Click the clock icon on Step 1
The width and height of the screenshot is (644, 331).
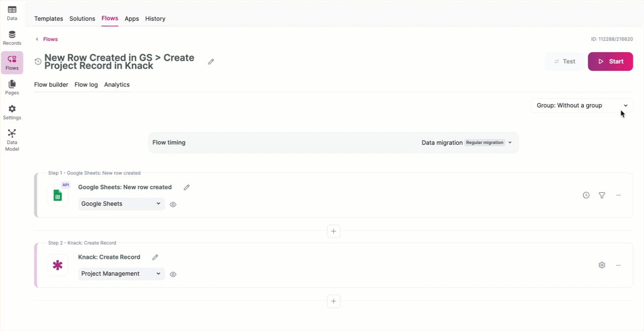tap(586, 195)
